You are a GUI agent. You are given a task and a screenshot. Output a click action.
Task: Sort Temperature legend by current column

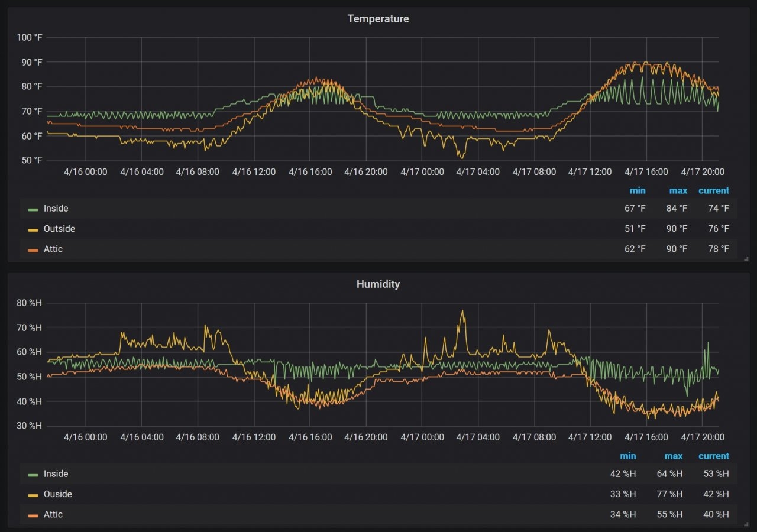(714, 190)
